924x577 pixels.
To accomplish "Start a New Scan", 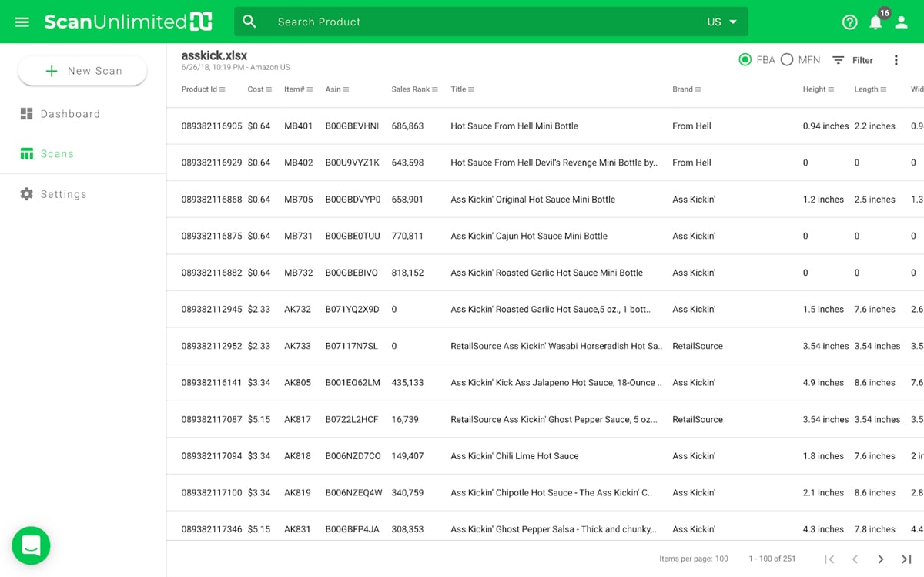I will [x=82, y=71].
